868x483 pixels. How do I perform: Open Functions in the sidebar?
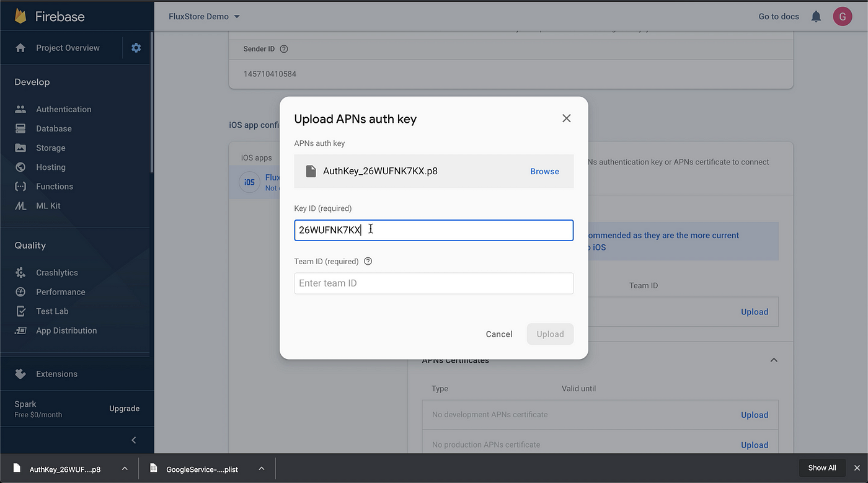[55, 186]
